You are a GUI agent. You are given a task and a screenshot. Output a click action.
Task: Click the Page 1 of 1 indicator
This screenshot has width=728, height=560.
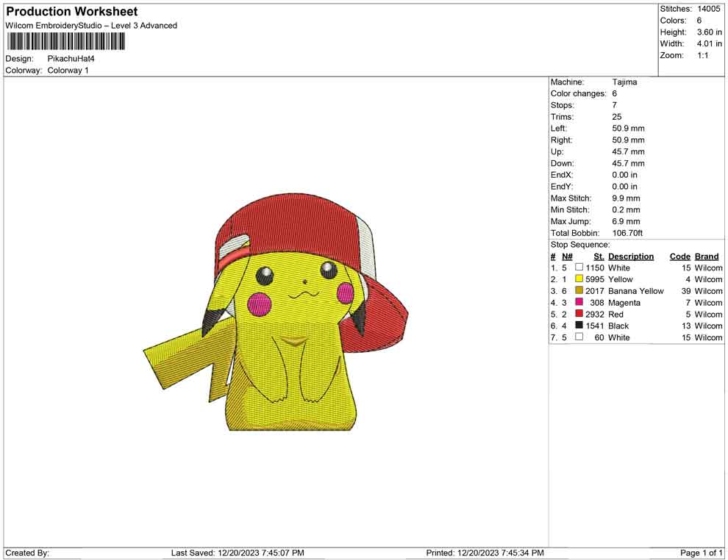coord(702,553)
